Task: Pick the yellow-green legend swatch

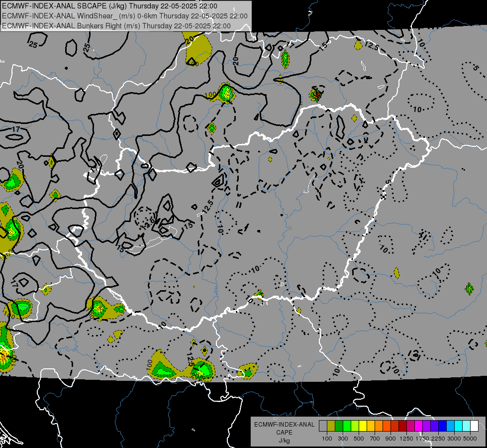Action: tap(355, 426)
